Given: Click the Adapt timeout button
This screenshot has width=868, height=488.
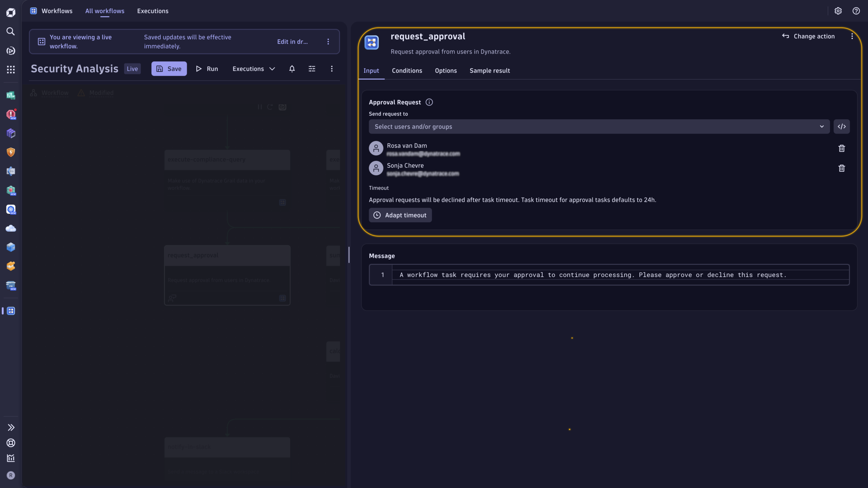Looking at the screenshot, I should (x=400, y=215).
